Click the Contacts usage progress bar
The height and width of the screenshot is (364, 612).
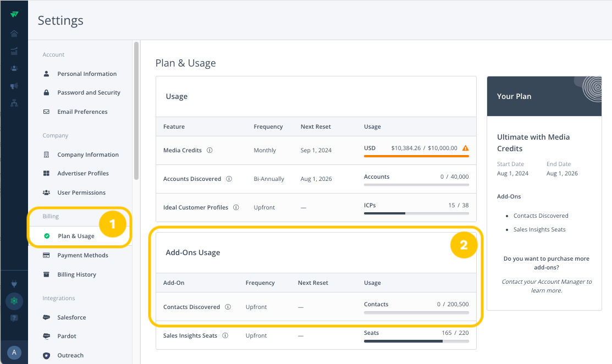click(416, 312)
